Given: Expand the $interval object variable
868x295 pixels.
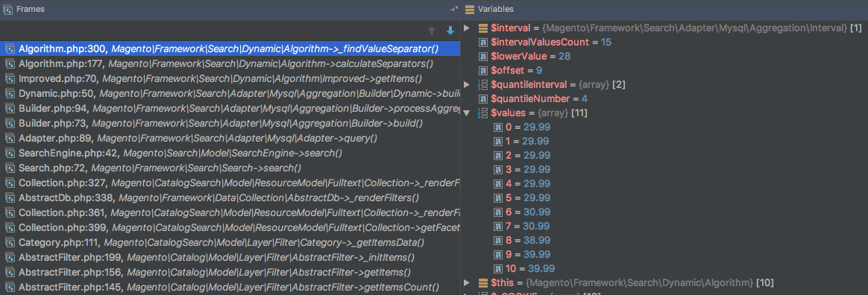Looking at the screenshot, I should tap(467, 28).
